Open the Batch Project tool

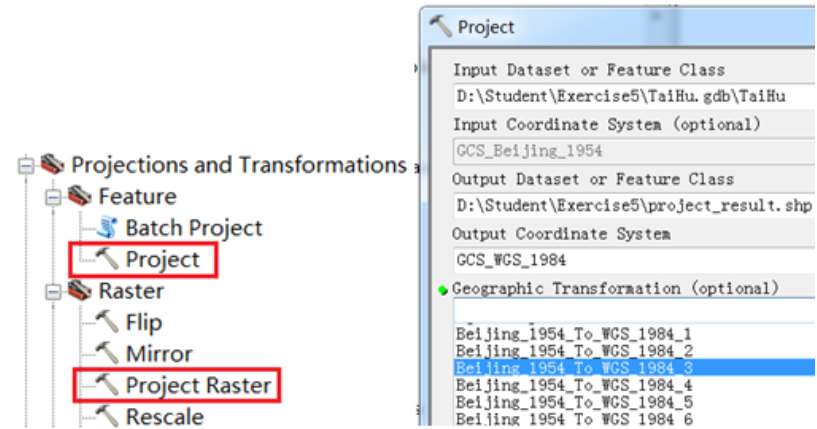coord(194,228)
